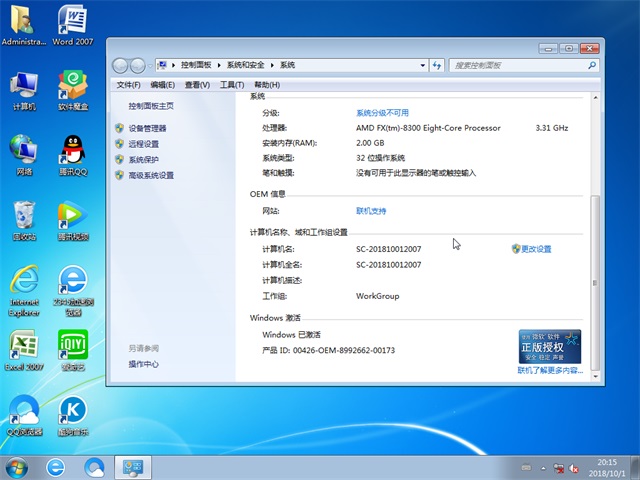Open the 工具(T) menu
640x480 pixels.
(232, 85)
